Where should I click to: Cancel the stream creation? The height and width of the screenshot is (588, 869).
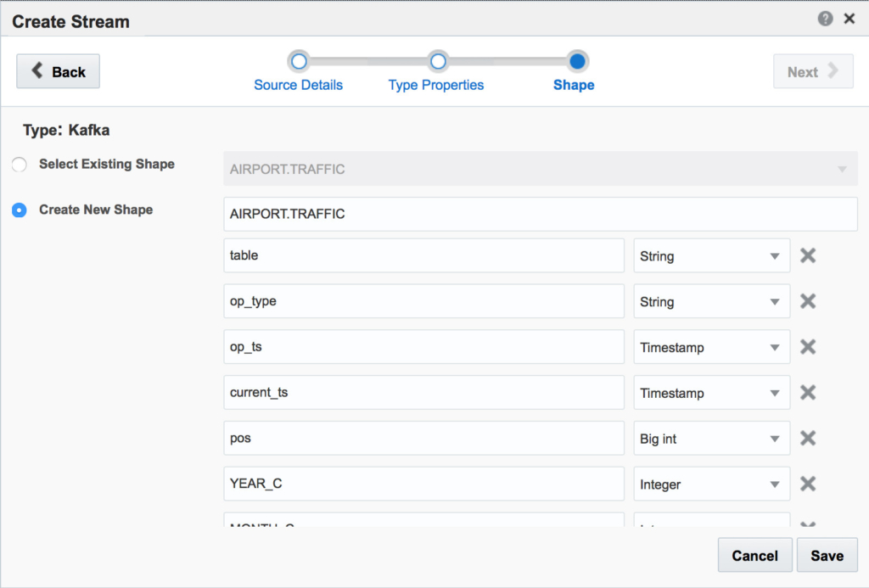tap(754, 555)
